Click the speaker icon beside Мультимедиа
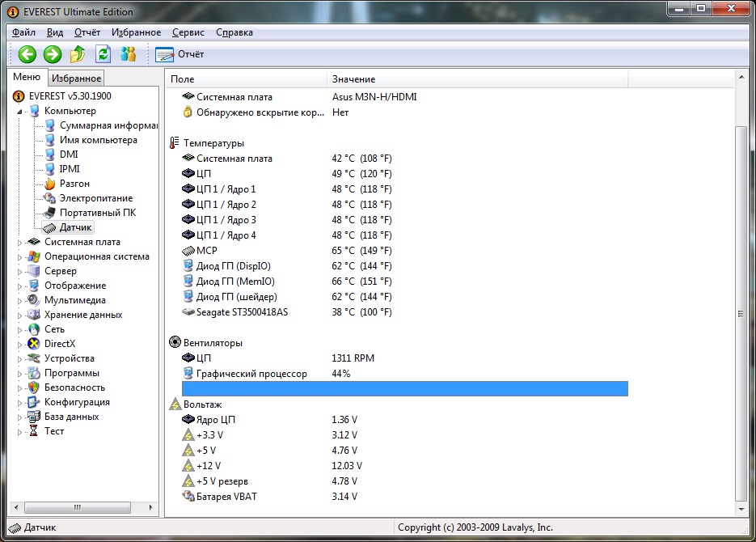Viewport: 756px width, 542px height. point(34,300)
